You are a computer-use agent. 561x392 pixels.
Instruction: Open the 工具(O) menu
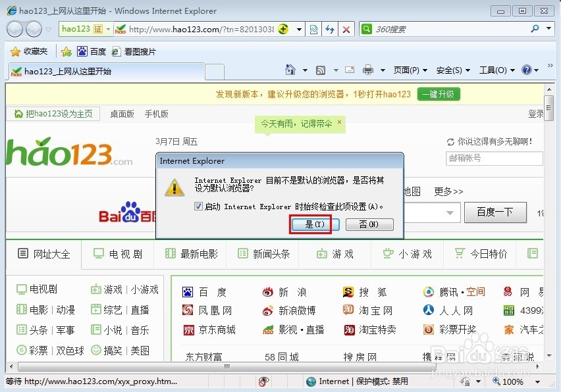tap(494, 69)
